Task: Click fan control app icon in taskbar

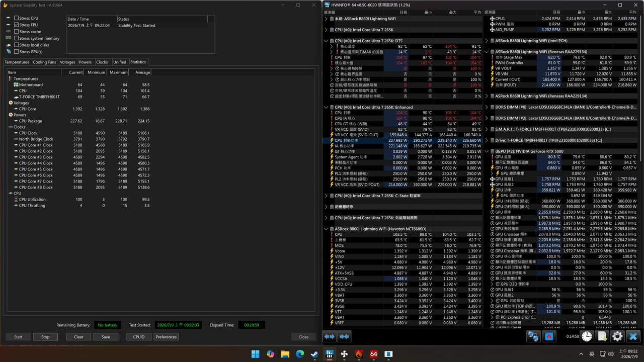Action: [x=344, y=354]
